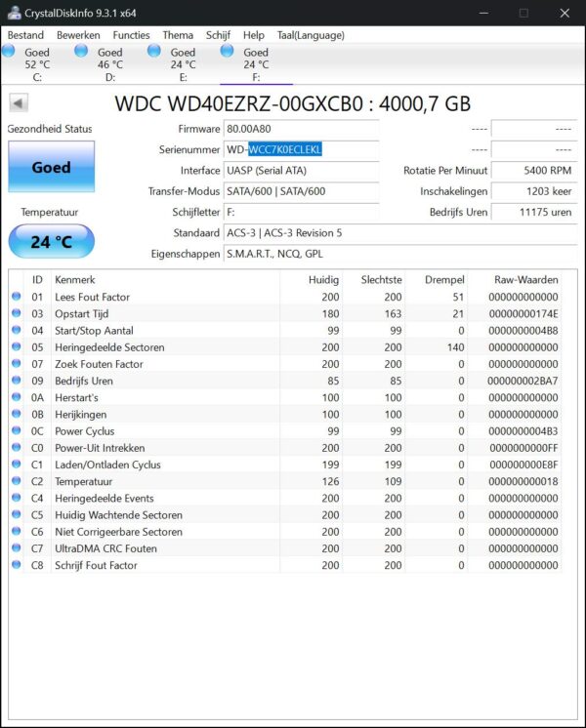Click status orb for UltraDMA CRC Fouten
The width and height of the screenshot is (586, 728).
(x=17, y=547)
